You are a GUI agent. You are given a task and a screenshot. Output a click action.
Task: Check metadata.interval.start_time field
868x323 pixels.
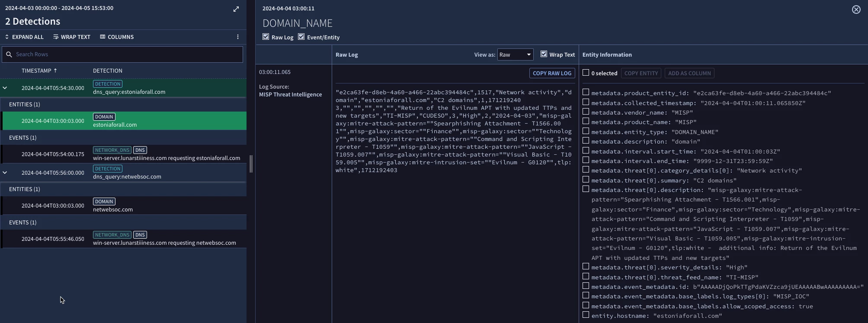pyautogui.click(x=586, y=150)
